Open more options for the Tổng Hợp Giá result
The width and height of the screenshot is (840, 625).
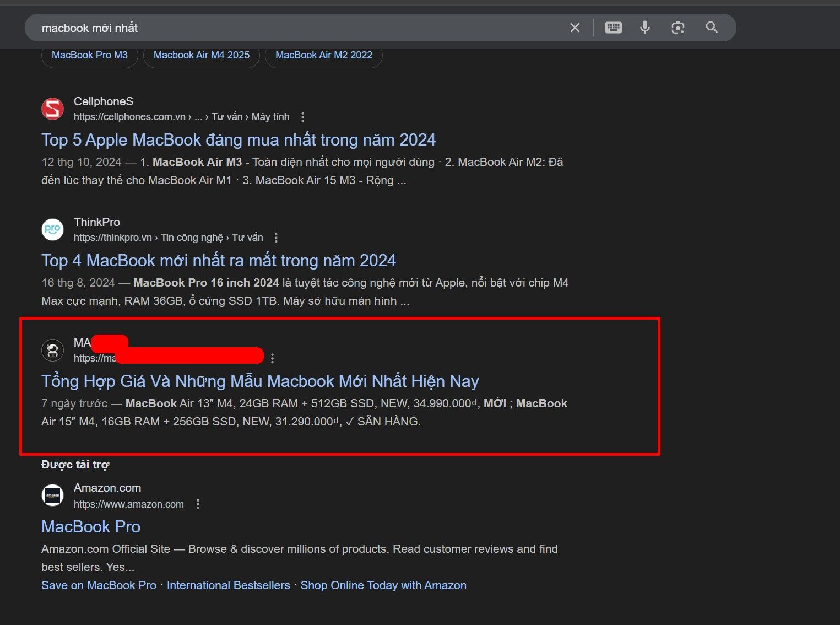(272, 358)
